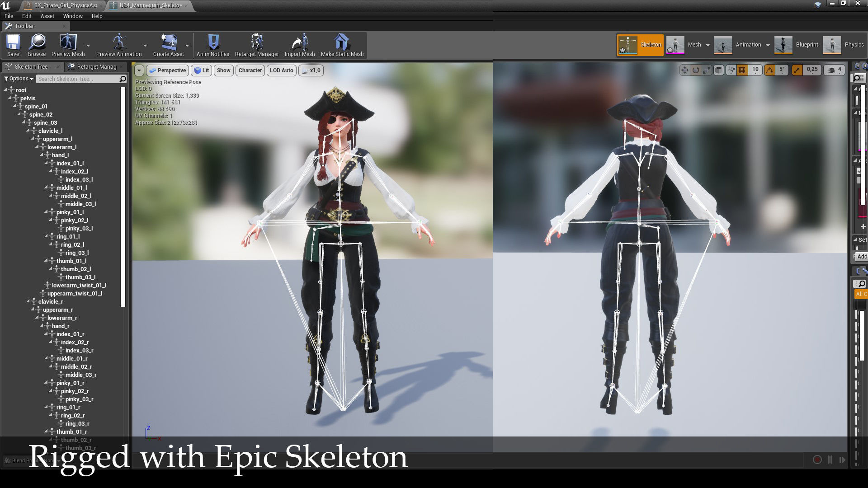
Task: Open the Asset menu
Action: 47,16
